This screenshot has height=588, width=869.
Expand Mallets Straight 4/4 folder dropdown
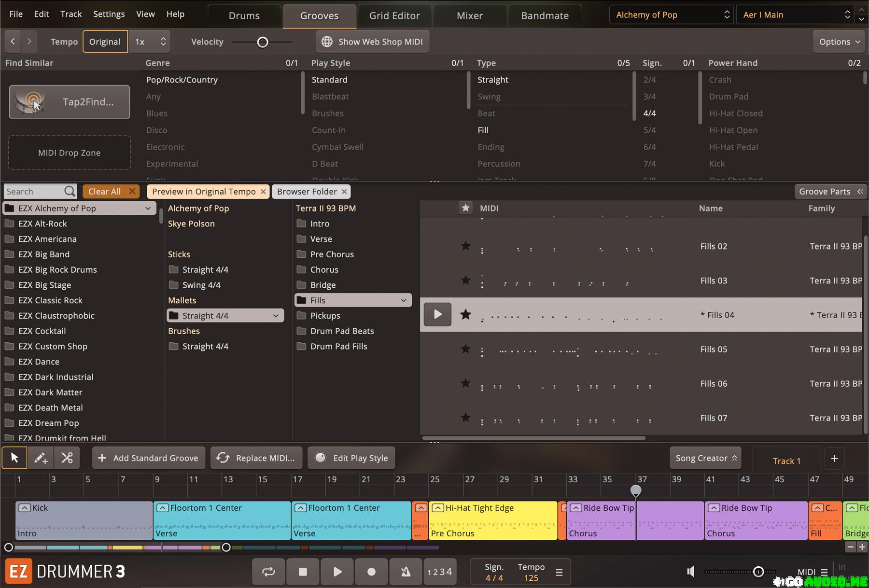276,316
